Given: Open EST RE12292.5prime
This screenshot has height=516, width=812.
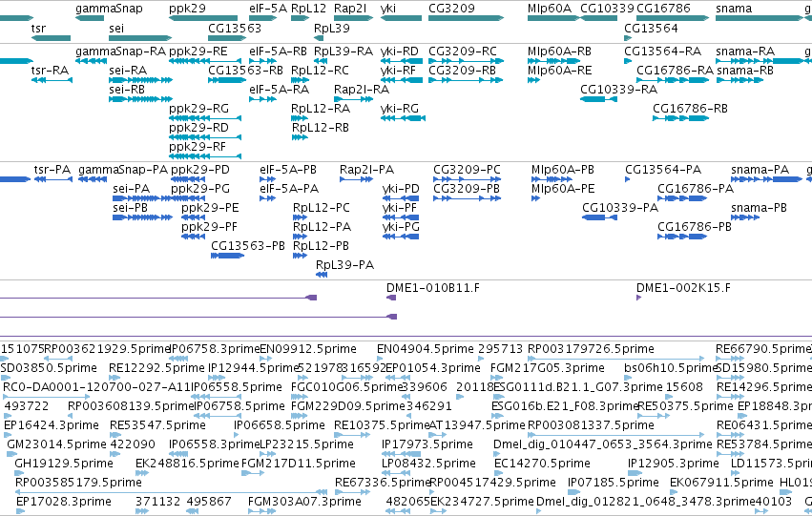Looking at the screenshot, I should tap(156, 369).
